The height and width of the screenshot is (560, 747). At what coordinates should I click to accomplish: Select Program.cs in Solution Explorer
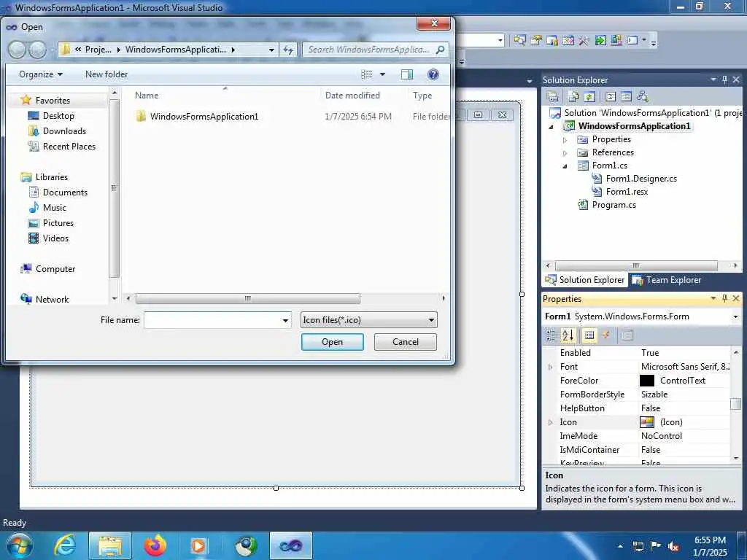(x=614, y=205)
